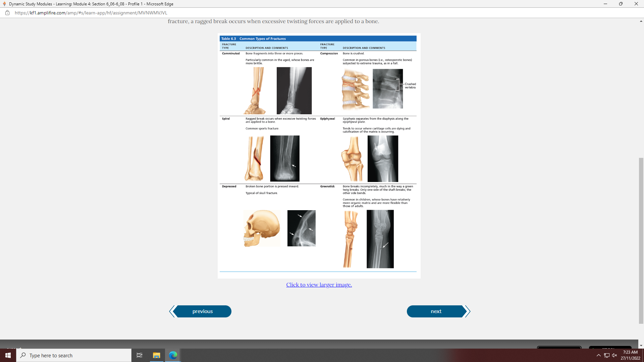Go back with the previous button

point(202,311)
